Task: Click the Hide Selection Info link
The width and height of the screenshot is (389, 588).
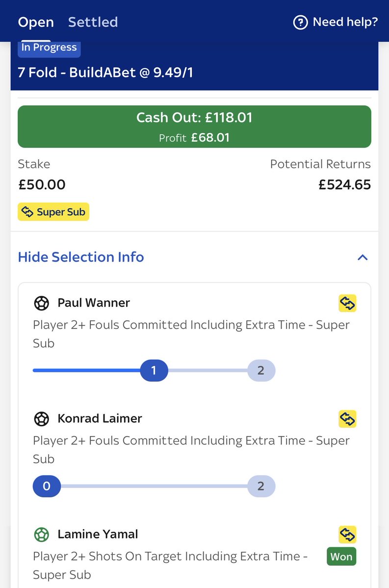Action: 81,257
